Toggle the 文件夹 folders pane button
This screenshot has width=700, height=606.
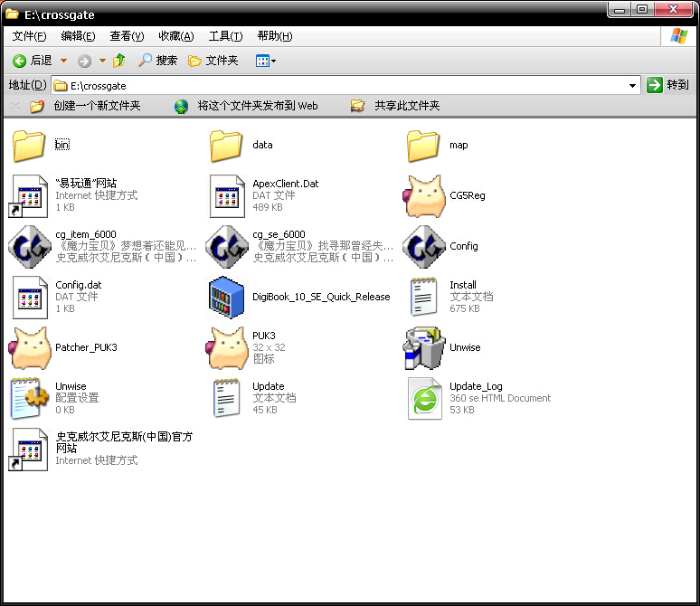click(x=213, y=61)
